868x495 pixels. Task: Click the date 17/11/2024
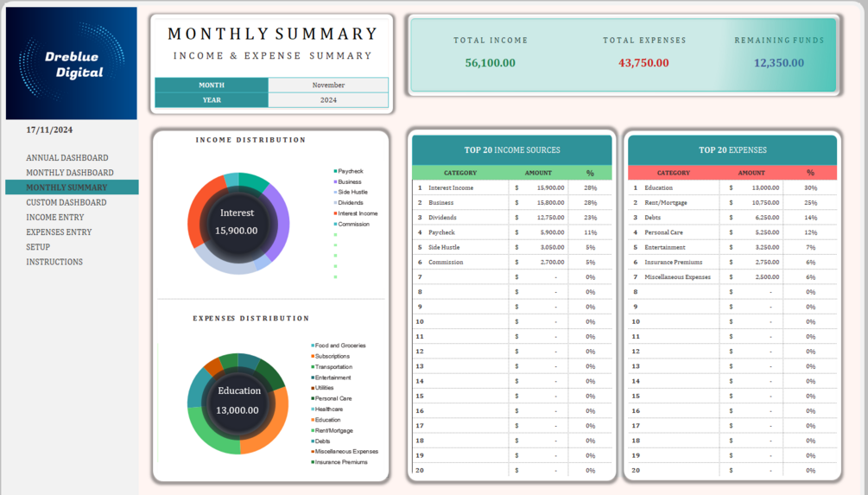click(49, 130)
